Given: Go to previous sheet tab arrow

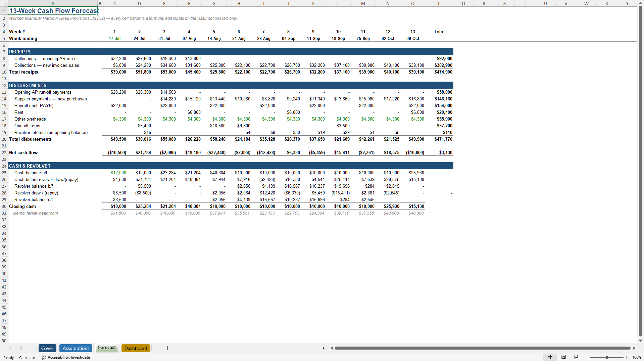Looking at the screenshot, I should point(10,348).
